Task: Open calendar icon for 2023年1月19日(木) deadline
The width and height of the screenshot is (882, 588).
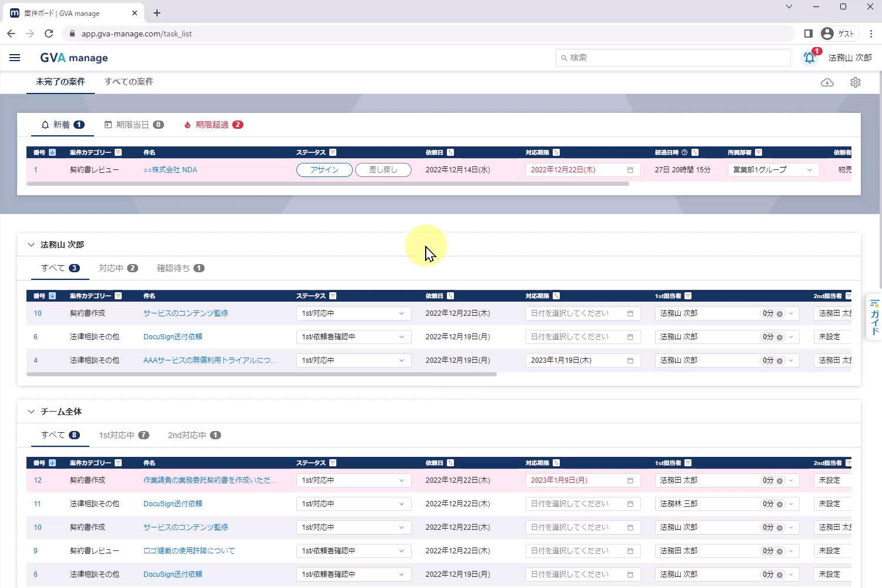Action: point(630,360)
